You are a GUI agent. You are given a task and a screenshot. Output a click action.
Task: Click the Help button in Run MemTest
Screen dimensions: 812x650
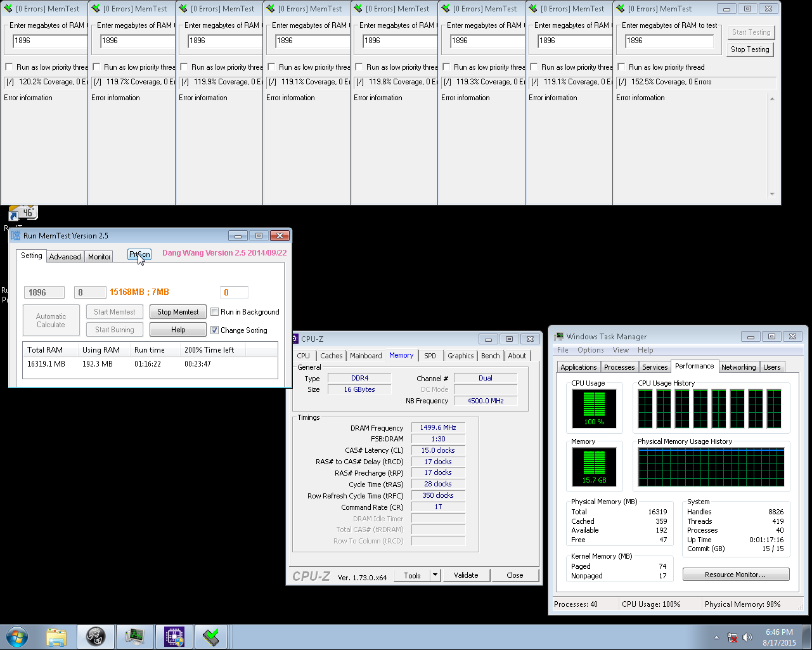[x=178, y=330]
